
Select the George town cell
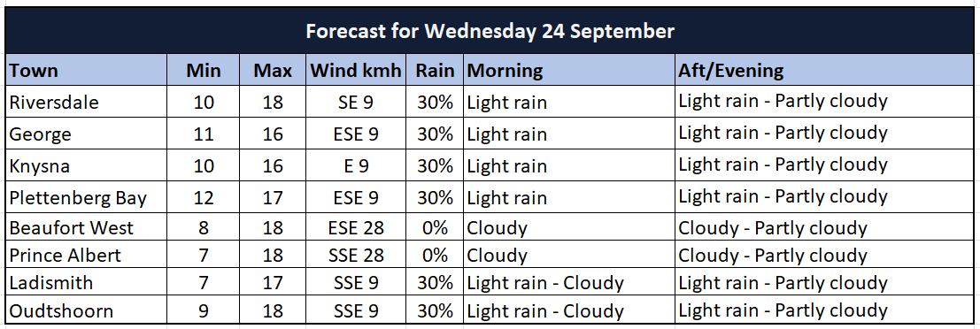[x=86, y=134]
